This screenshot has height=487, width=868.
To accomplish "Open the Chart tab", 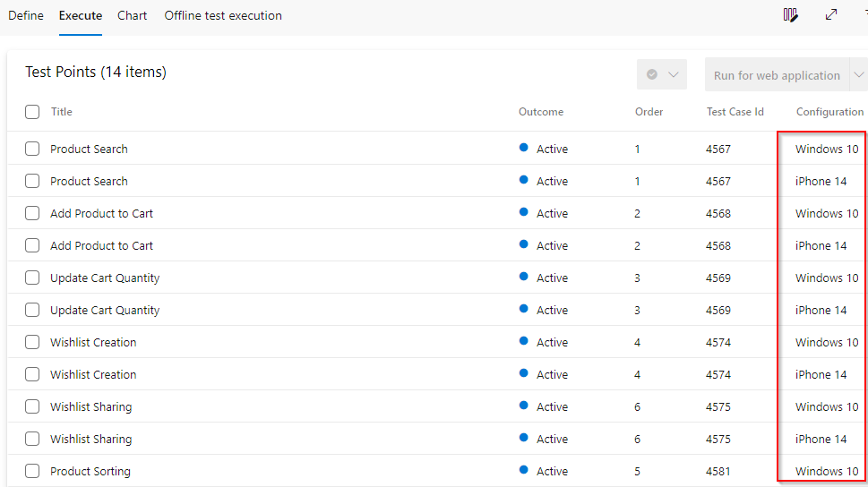I will tap(132, 15).
